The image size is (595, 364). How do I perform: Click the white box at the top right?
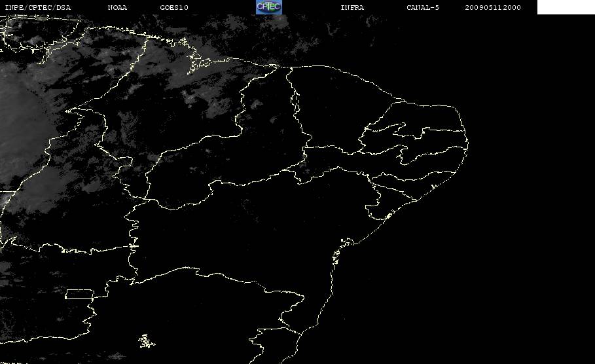[x=566, y=7]
